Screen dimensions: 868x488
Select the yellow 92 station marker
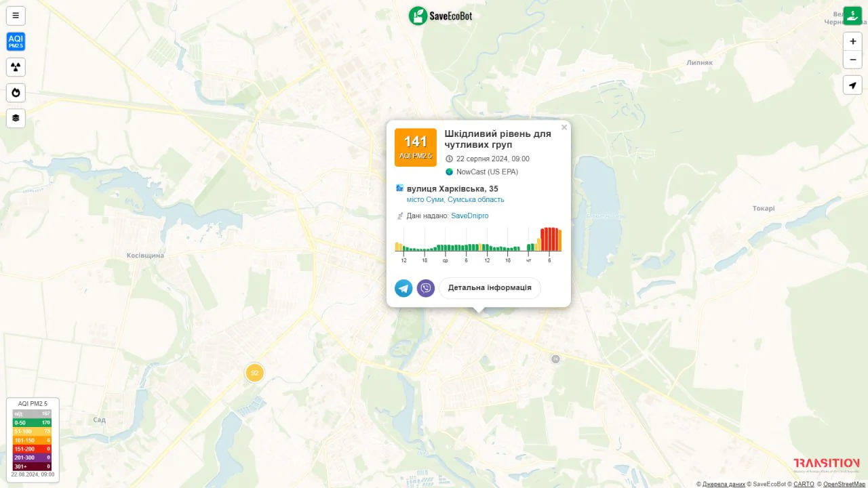coord(254,373)
